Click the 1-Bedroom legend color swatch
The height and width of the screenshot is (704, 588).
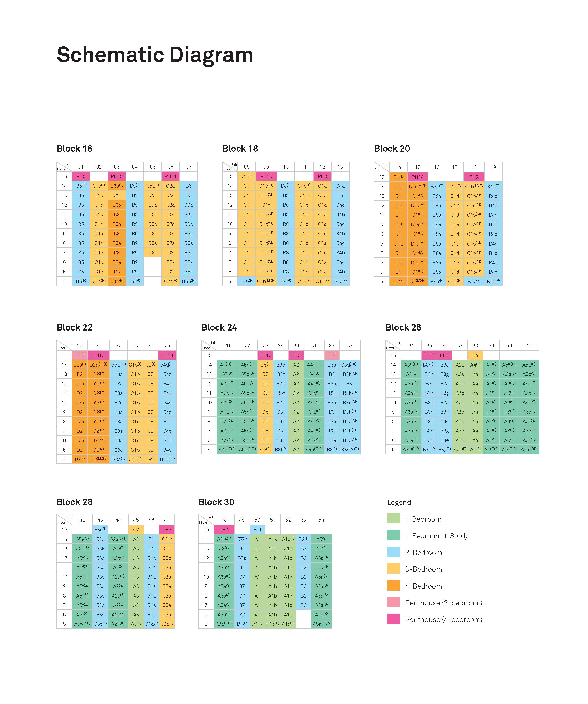tap(393, 518)
